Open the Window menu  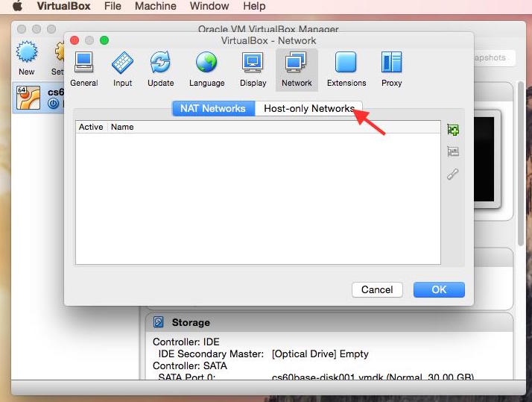pos(209,6)
